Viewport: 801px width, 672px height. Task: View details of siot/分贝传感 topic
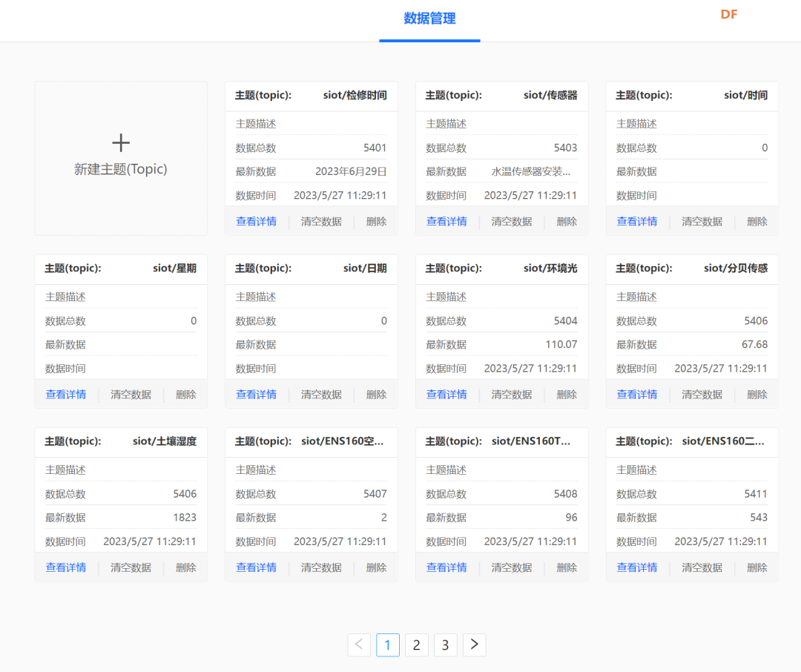pyautogui.click(x=637, y=395)
